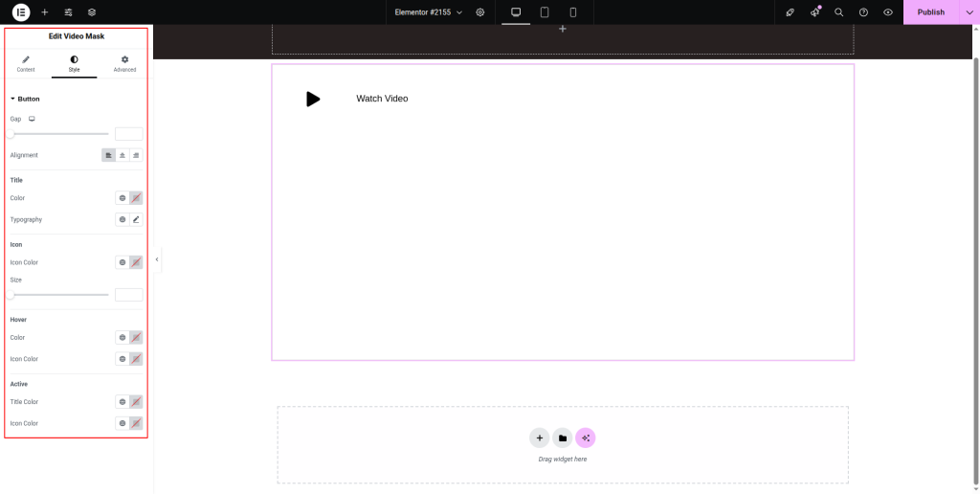Set alignment to left
The image size is (980, 494).
[109, 155]
